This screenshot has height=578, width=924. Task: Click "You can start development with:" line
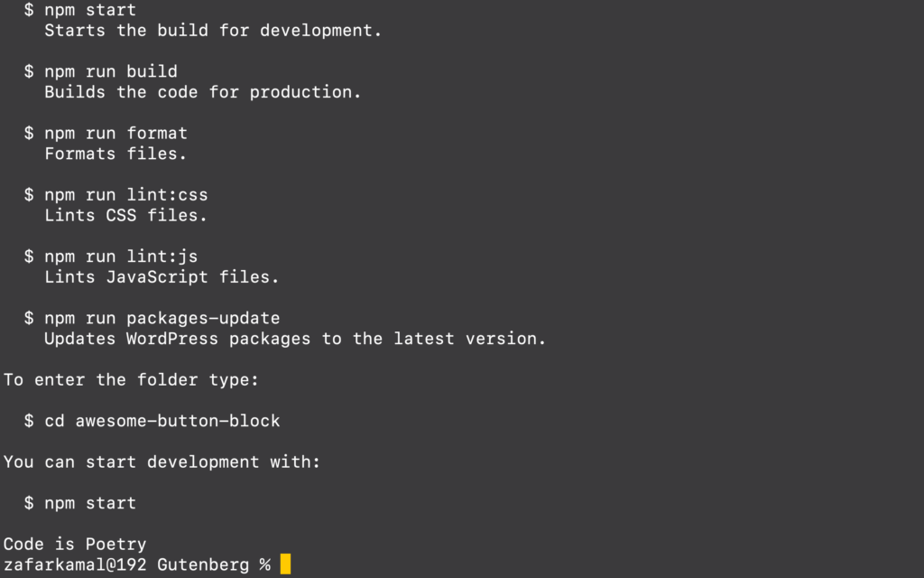pos(162,461)
